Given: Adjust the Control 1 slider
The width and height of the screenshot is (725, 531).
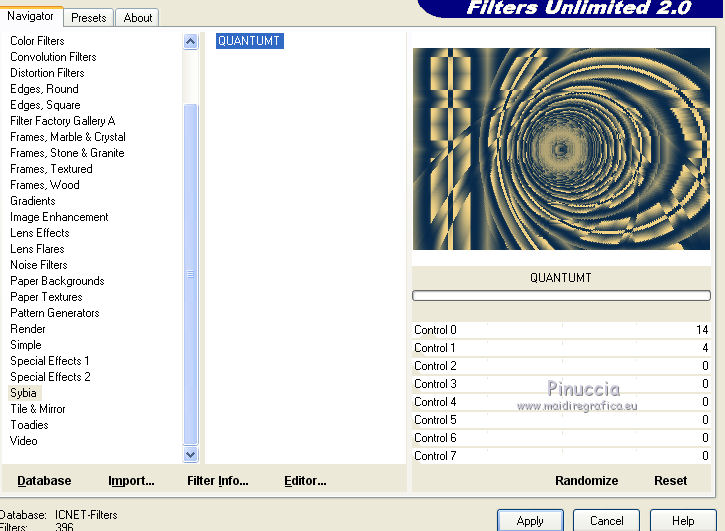Looking at the screenshot, I should 561,348.
